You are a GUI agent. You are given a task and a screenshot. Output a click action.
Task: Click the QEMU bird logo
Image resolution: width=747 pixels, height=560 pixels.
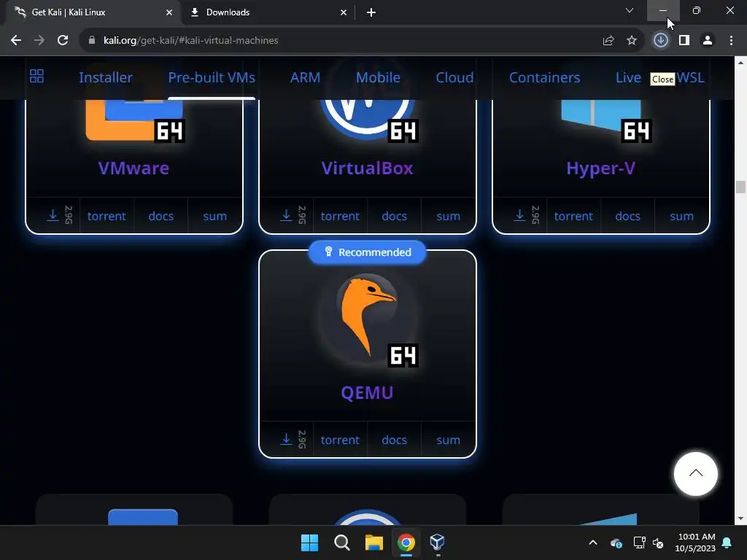368,316
